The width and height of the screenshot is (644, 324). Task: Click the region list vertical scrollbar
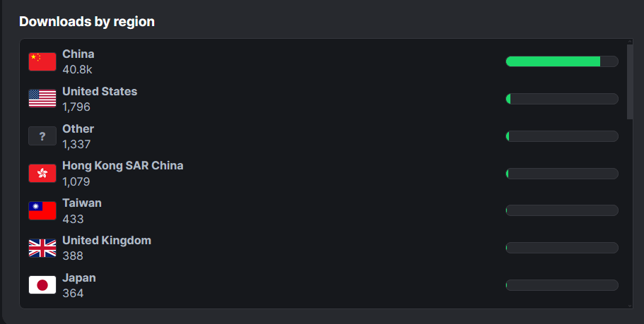(x=630, y=81)
